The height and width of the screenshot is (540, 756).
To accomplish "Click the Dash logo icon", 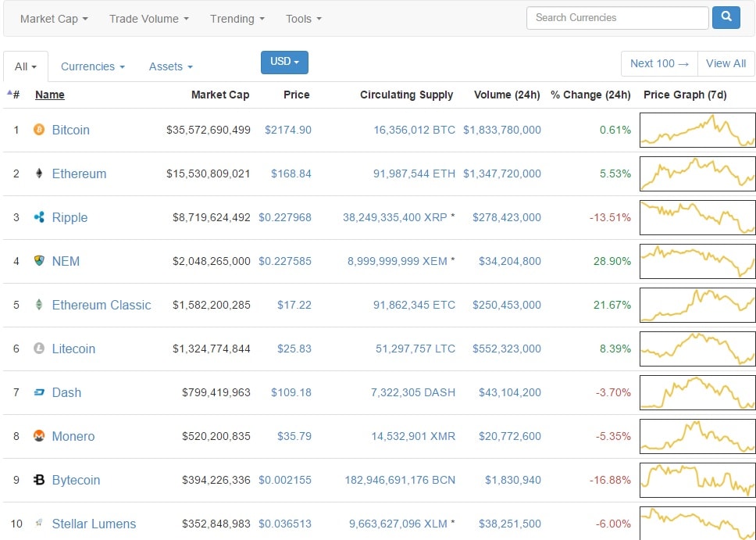I will pyautogui.click(x=39, y=392).
